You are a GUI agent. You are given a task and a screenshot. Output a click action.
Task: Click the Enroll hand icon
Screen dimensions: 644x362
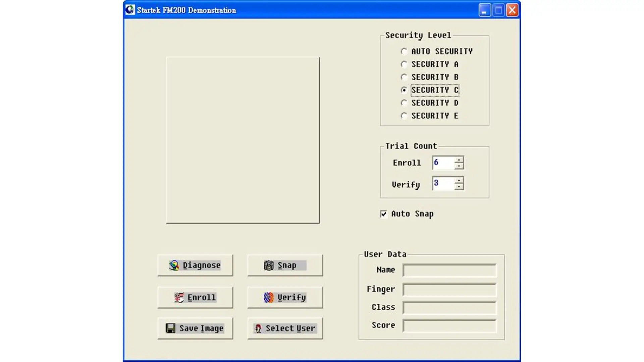179,297
